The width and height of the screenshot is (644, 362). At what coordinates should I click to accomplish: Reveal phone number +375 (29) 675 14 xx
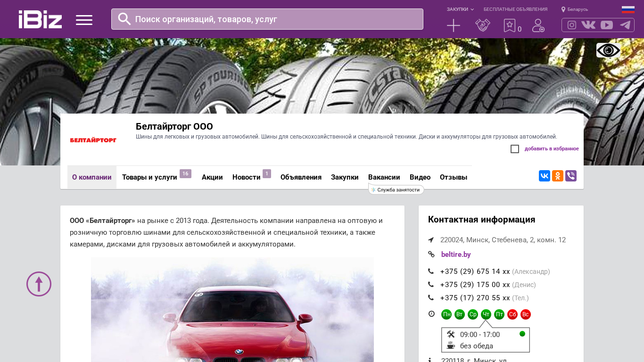pyautogui.click(x=475, y=271)
